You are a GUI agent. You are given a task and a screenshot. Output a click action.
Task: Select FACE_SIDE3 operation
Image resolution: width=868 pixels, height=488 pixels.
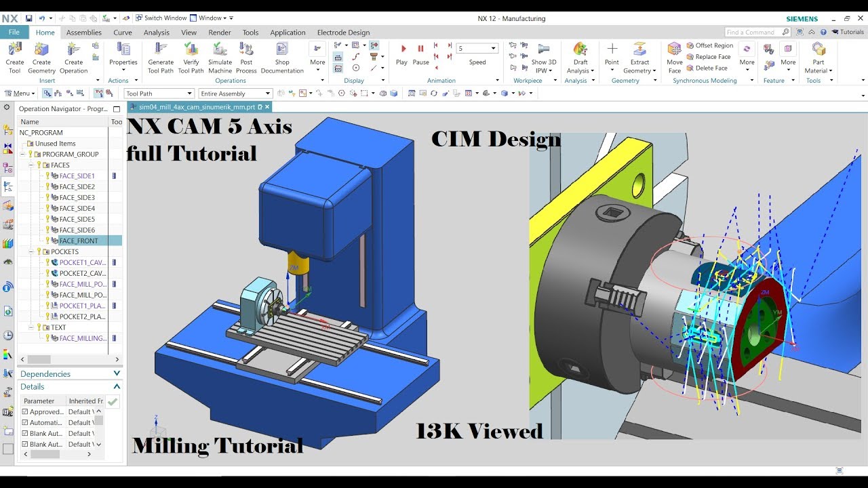click(x=77, y=198)
